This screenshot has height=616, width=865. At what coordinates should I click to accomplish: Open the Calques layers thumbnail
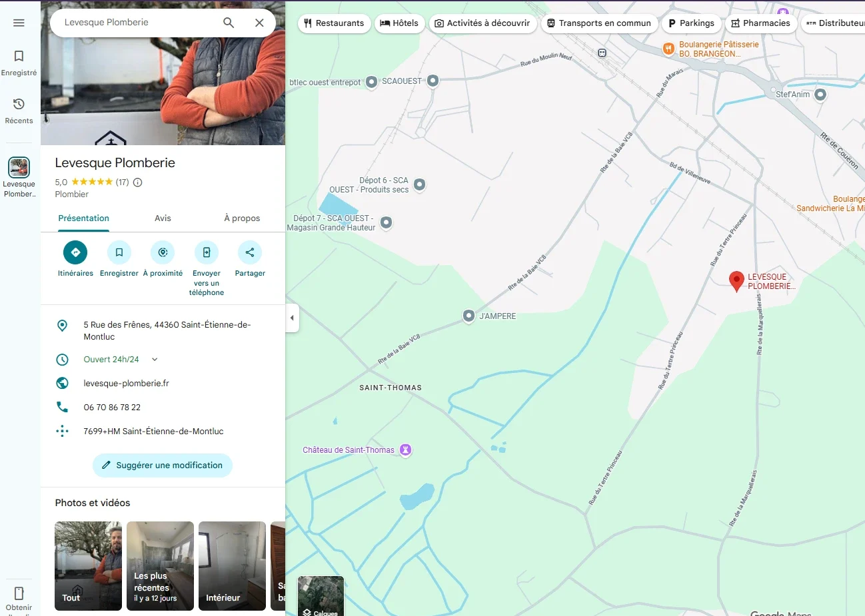coord(321,596)
